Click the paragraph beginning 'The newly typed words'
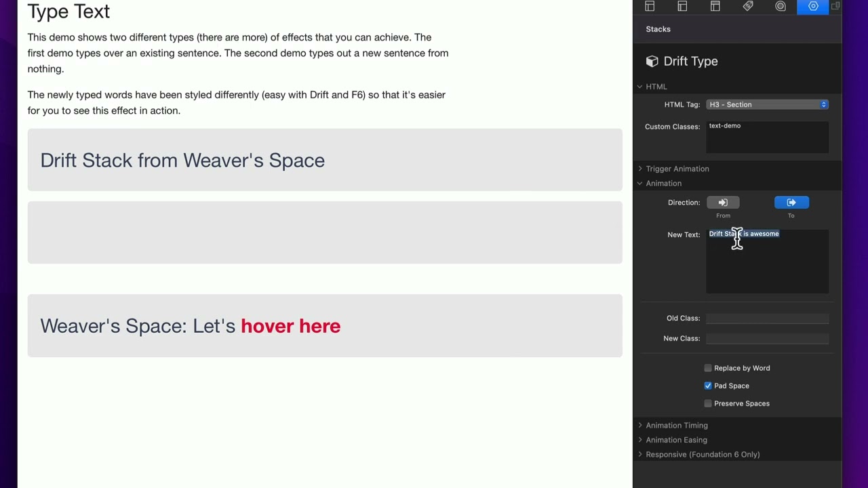Screen dimensions: 868x488 click(x=237, y=102)
